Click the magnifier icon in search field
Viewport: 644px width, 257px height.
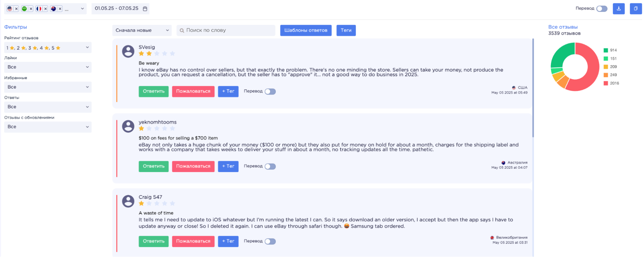[182, 31]
